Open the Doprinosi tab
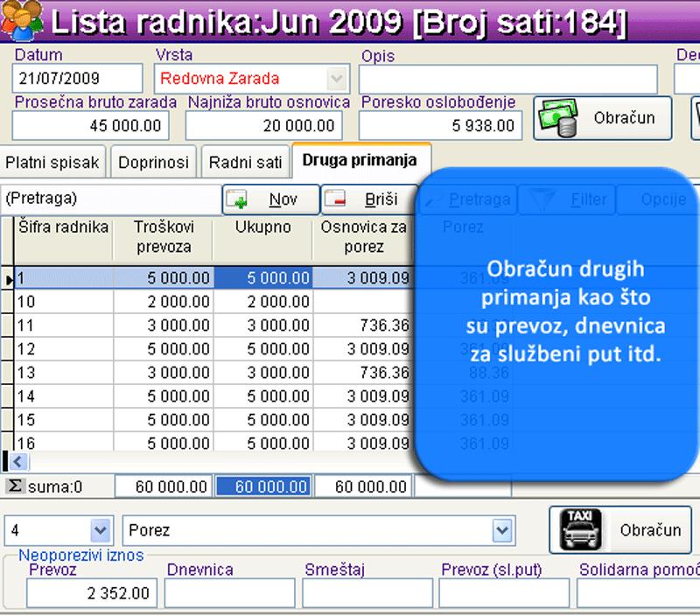Image resolution: width=700 pixels, height=616 pixels. 154,162
